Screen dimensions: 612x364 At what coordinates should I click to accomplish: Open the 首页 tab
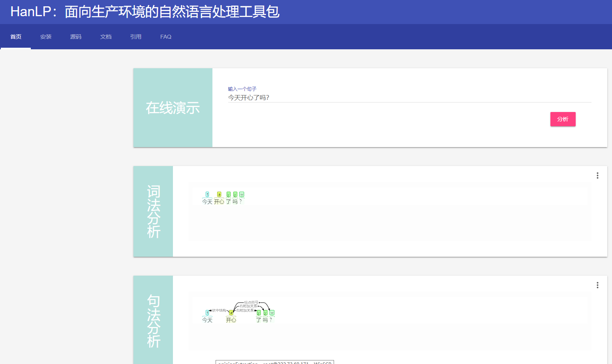coord(16,37)
